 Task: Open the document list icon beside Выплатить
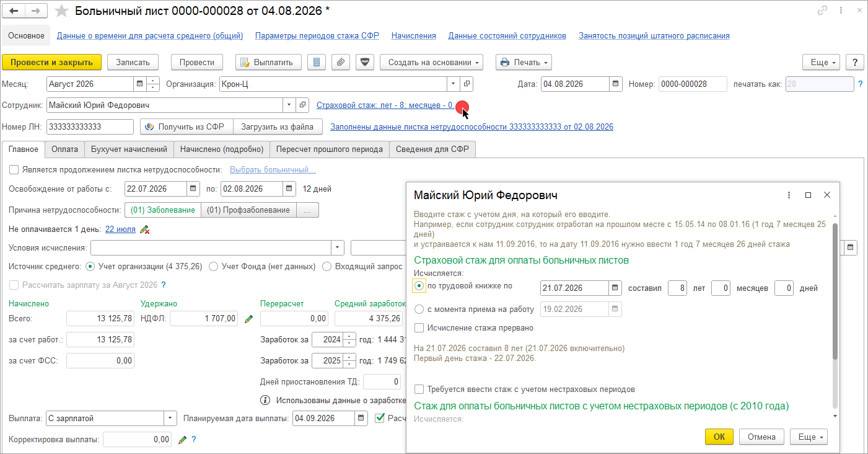317,62
